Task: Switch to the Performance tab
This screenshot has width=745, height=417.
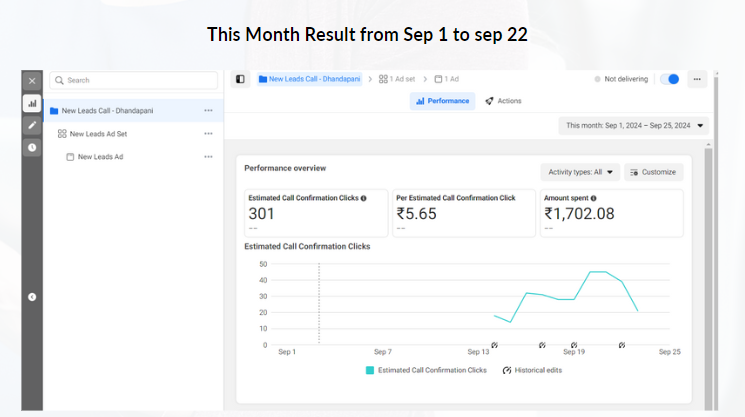Action: pos(442,101)
